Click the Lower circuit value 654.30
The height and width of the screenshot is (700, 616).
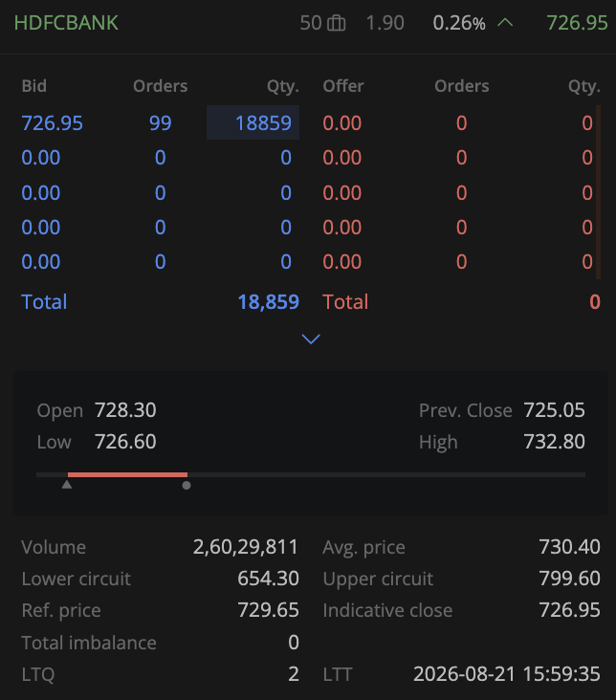(x=269, y=579)
